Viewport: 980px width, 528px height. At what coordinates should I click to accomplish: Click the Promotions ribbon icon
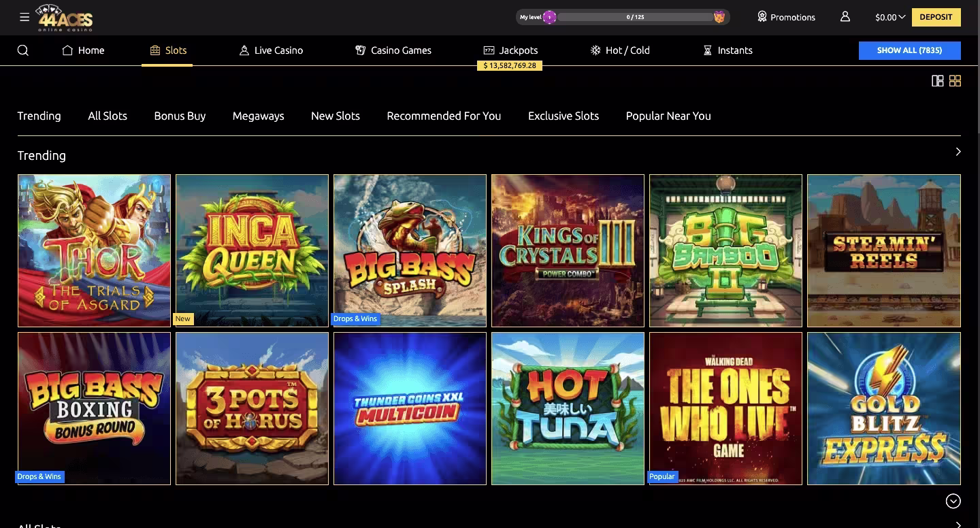(762, 17)
